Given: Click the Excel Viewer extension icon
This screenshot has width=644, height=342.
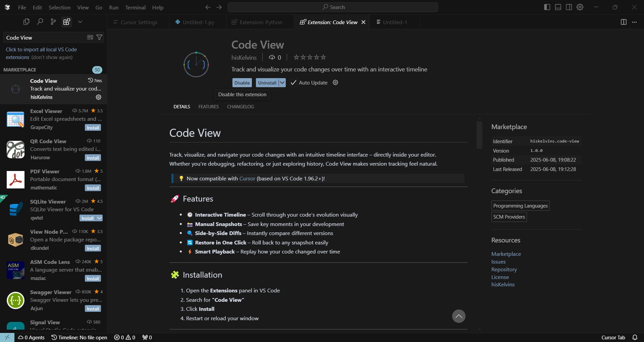Looking at the screenshot, I should pos(15,119).
